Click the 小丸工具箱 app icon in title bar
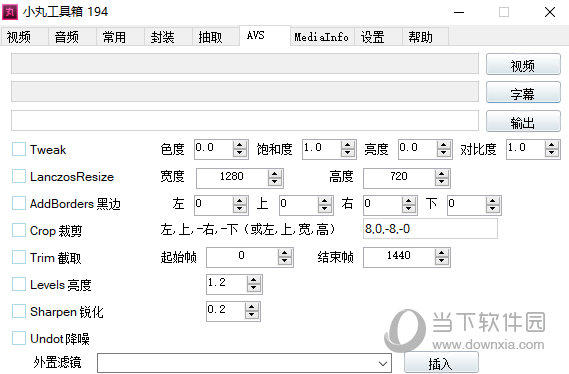This screenshot has height=374, width=569. [10, 12]
